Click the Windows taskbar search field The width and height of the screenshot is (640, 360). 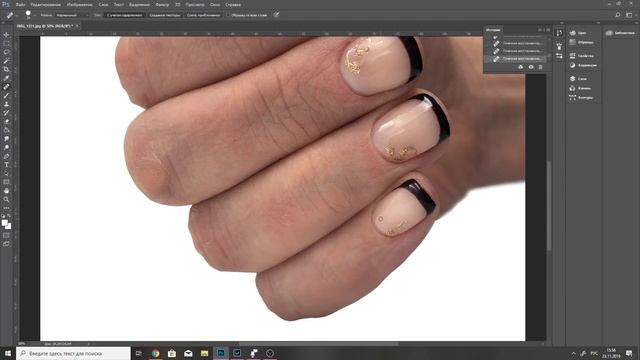(73, 353)
